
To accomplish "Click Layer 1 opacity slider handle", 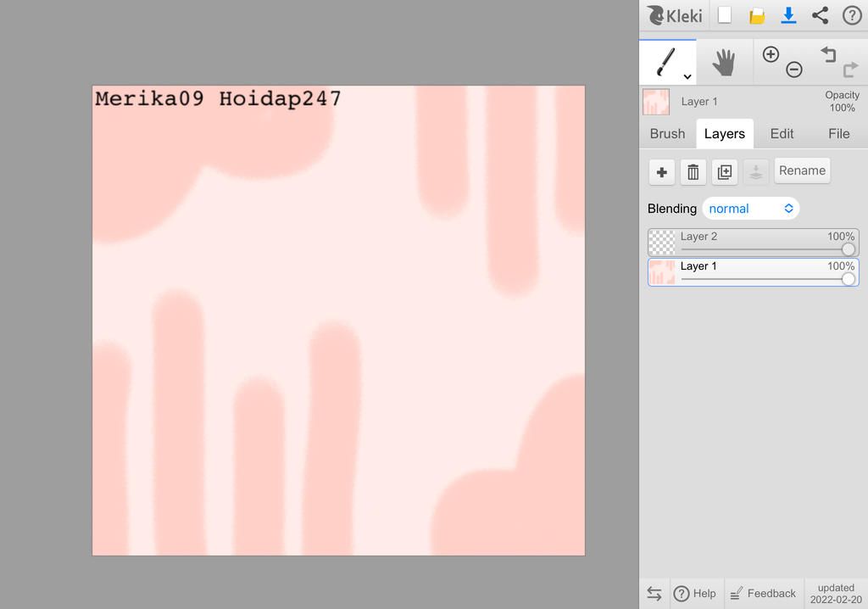I will [x=848, y=279].
